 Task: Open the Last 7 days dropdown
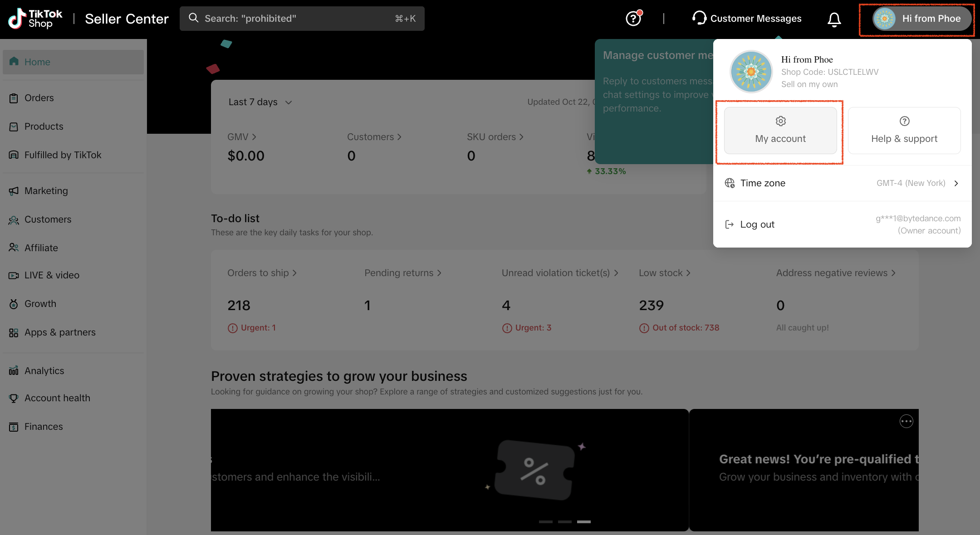pyautogui.click(x=260, y=102)
